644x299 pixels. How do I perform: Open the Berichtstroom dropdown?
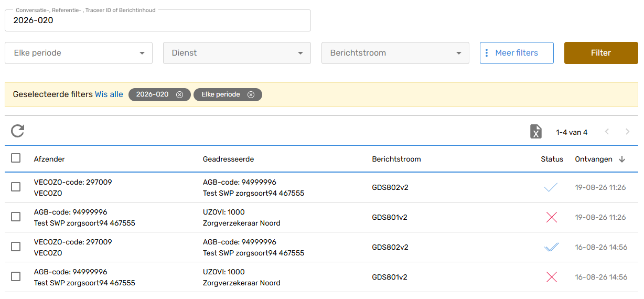coord(395,53)
